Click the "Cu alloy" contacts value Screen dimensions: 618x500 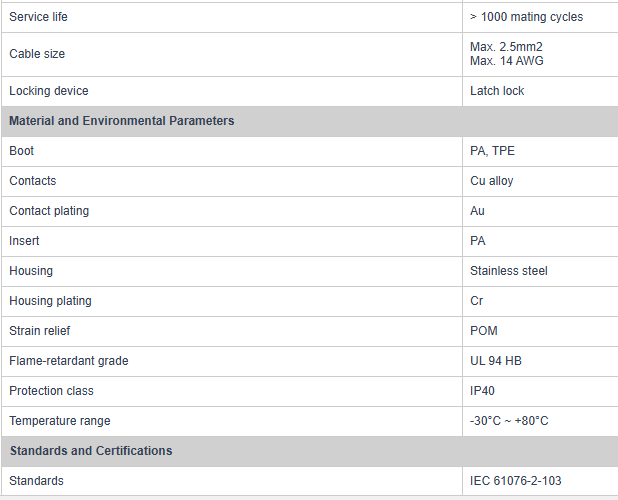492,181
